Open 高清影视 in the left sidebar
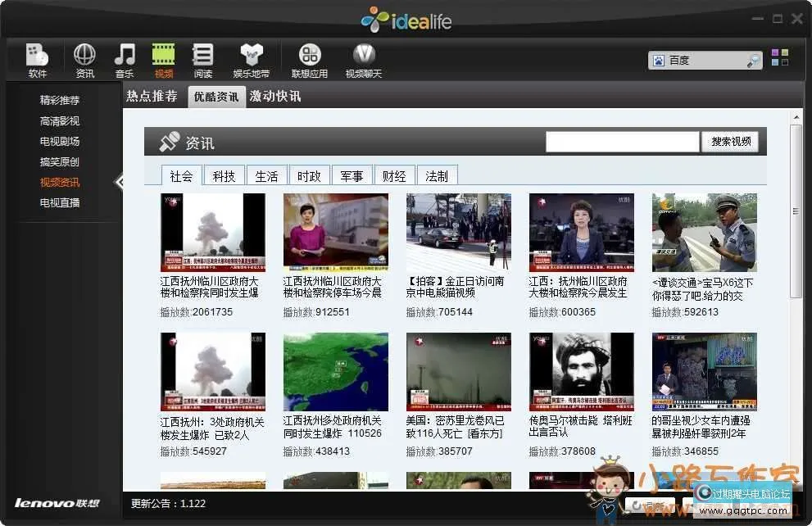 point(60,120)
